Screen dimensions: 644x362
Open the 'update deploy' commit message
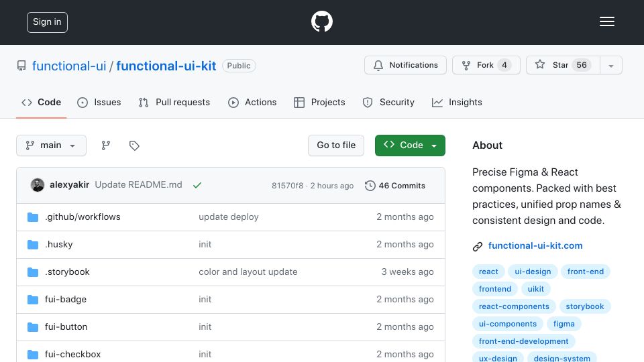229,217
